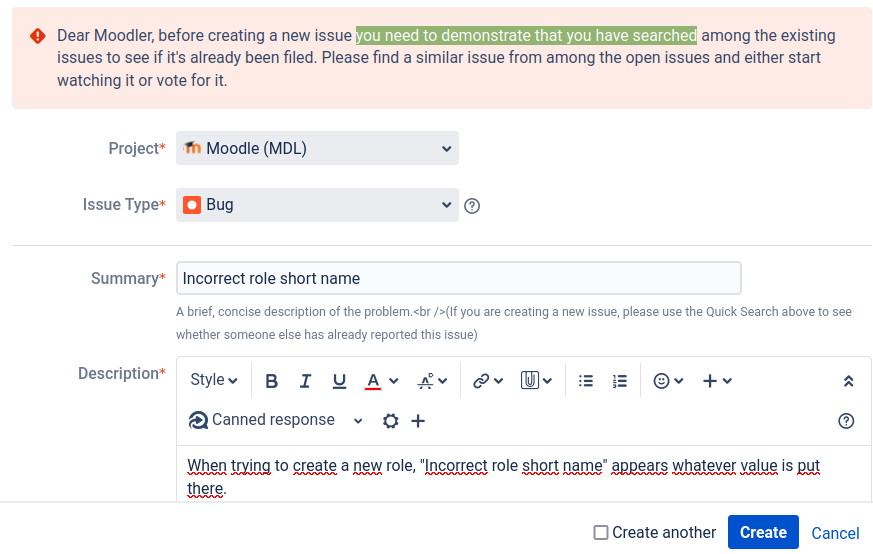
Task: Click into the Summary input field
Action: pos(459,278)
